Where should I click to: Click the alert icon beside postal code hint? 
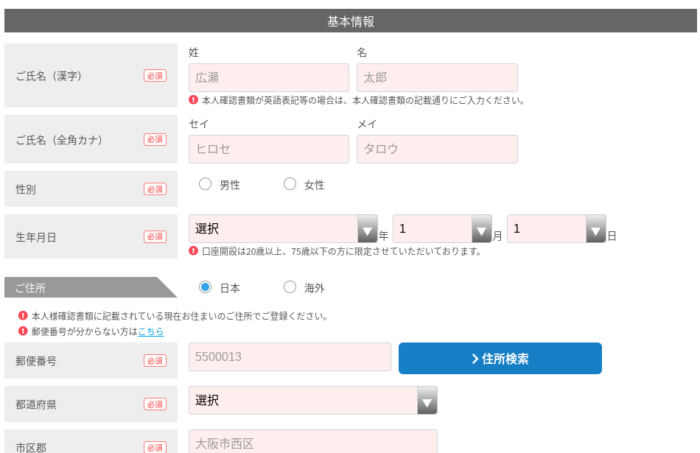pyautogui.click(x=23, y=331)
